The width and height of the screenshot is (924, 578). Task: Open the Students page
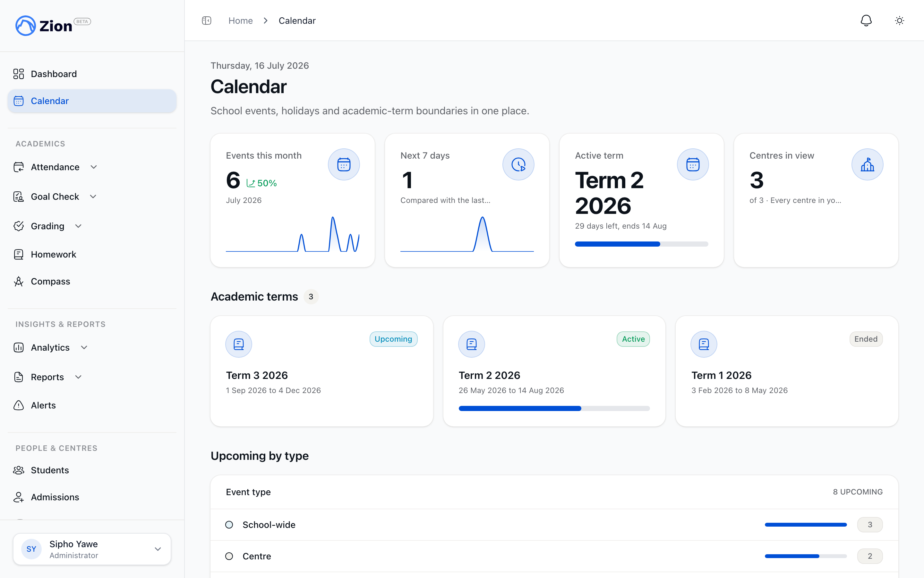(x=92, y=470)
